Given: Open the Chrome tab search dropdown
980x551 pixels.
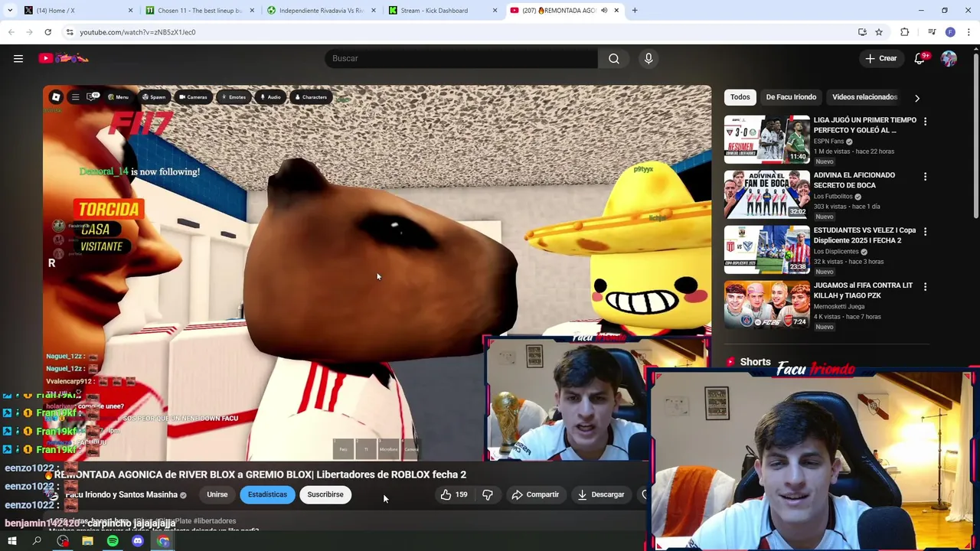Looking at the screenshot, I should pos(10,11).
